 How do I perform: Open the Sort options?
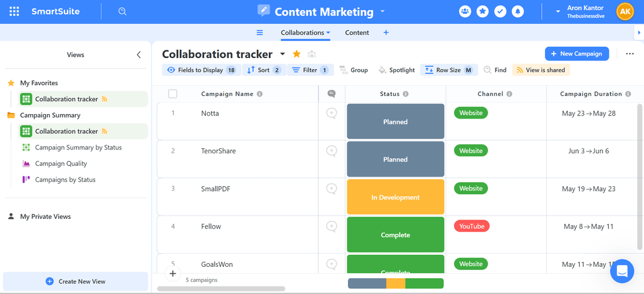pos(264,70)
